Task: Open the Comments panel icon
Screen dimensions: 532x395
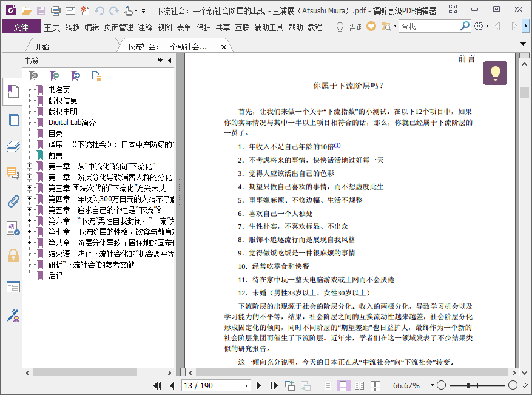Action: [13, 174]
